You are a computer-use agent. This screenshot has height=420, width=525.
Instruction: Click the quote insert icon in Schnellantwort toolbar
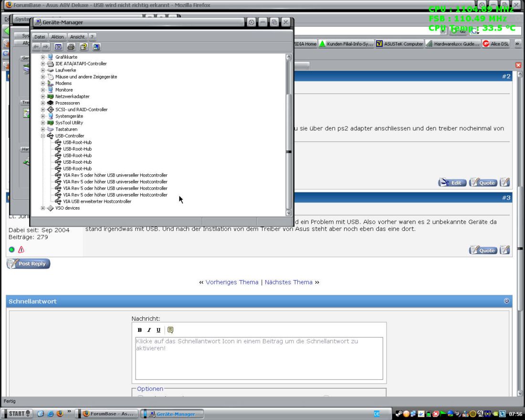[170, 330]
